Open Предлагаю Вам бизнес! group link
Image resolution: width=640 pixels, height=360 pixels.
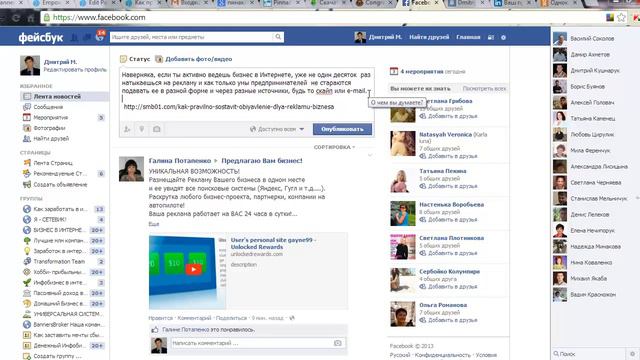click(x=262, y=161)
